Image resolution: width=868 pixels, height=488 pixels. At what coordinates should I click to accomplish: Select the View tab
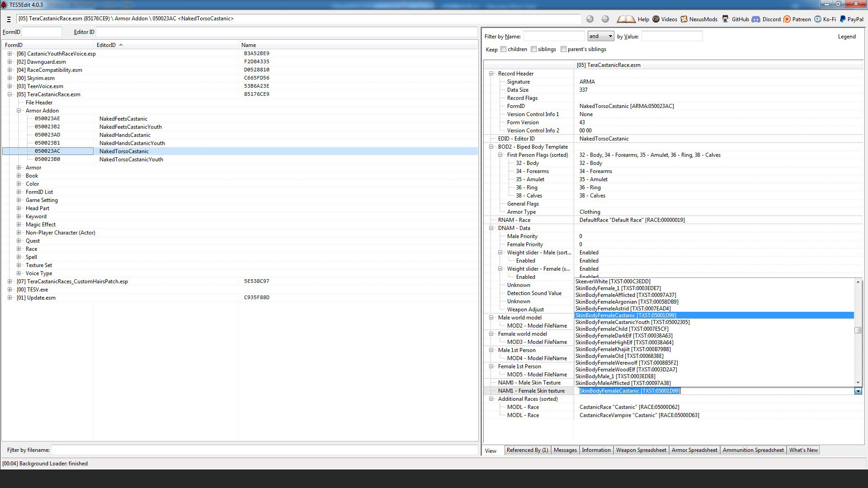tap(491, 451)
